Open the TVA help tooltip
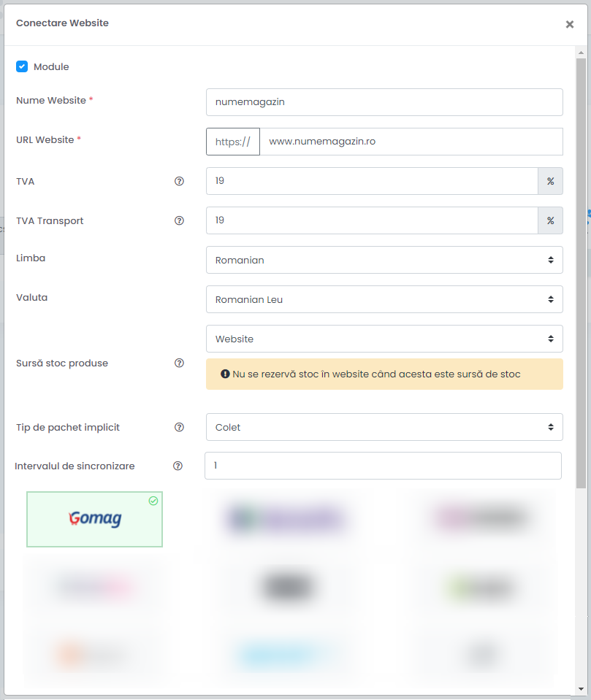This screenshot has height=700, width=591. click(179, 181)
